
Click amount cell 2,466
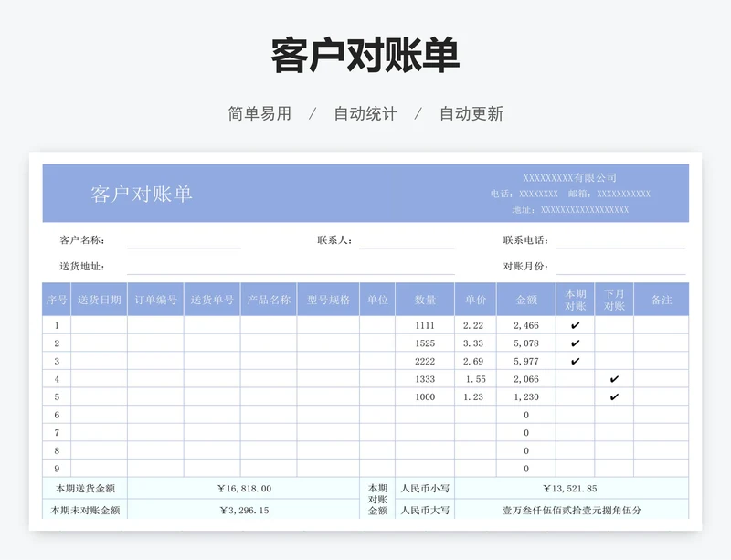526,325
